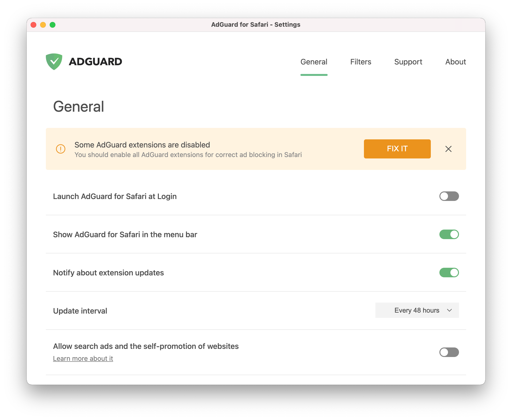
Task: Click the AdGuard green checkmark shield icon
Action: coord(54,61)
